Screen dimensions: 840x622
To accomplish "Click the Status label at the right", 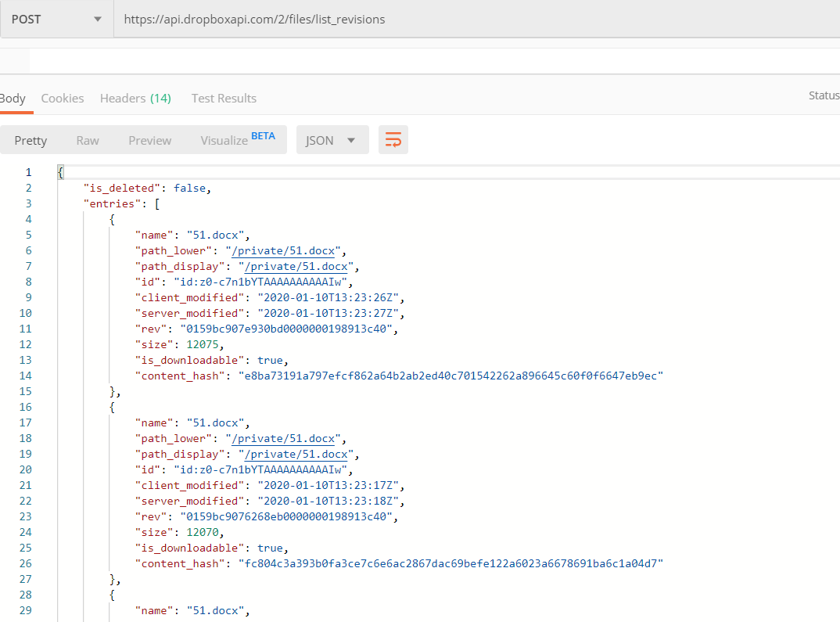I will coord(824,95).
